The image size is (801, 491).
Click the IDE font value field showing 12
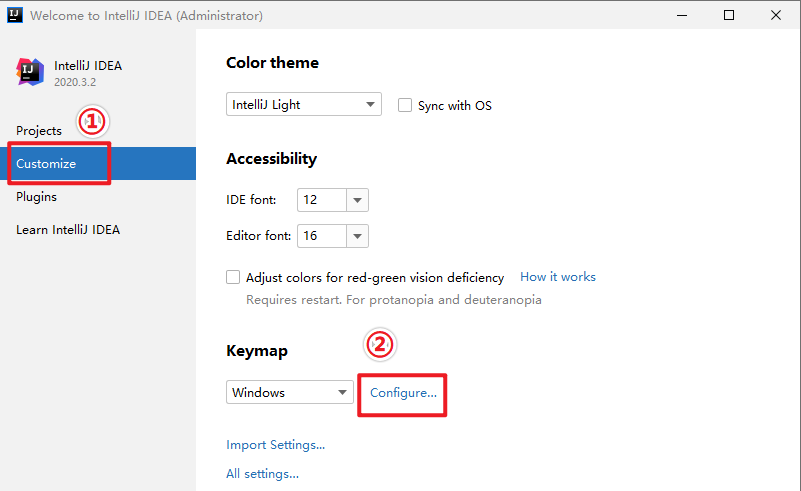point(322,200)
